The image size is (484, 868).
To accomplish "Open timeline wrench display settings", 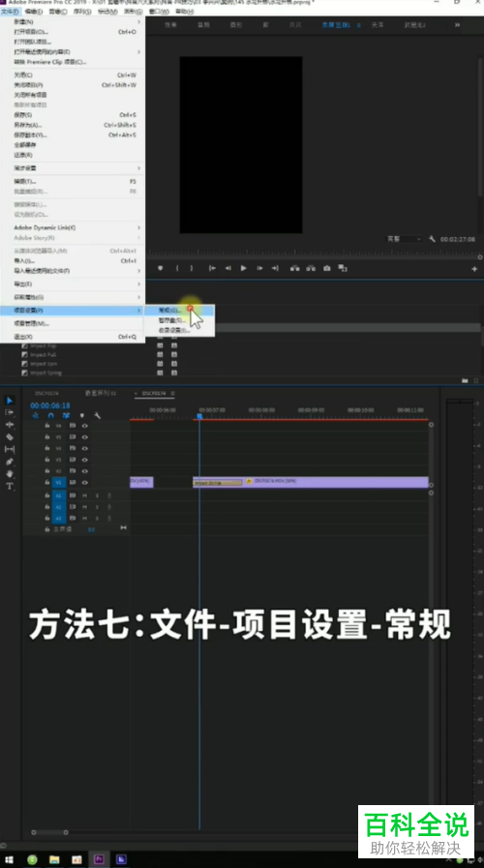I will point(98,415).
